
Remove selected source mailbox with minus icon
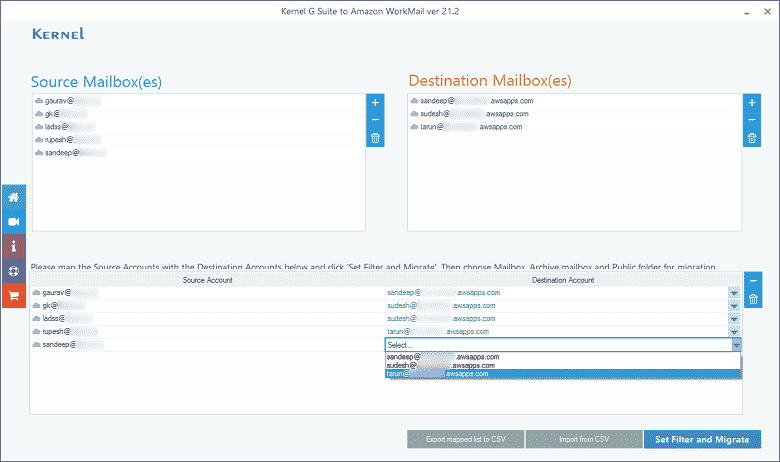375,120
